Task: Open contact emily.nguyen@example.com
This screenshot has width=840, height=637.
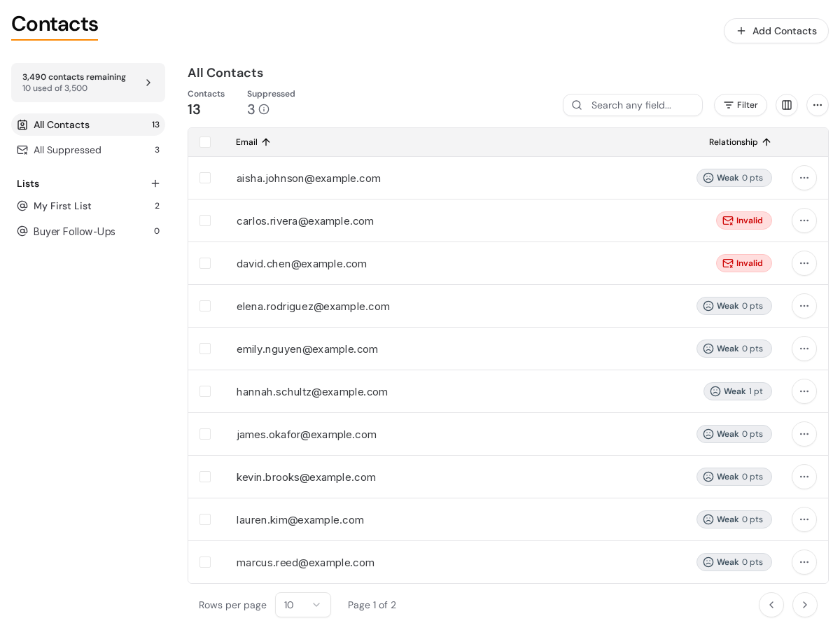Action: pyautogui.click(x=307, y=349)
